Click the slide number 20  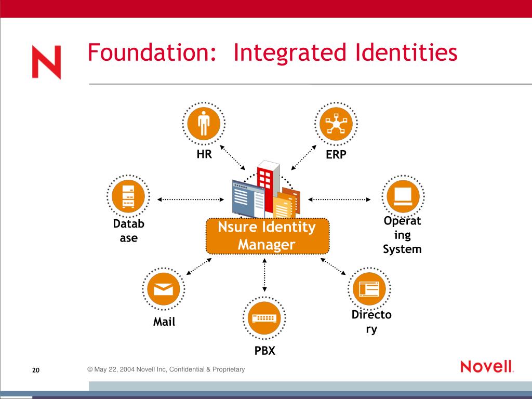point(36,370)
